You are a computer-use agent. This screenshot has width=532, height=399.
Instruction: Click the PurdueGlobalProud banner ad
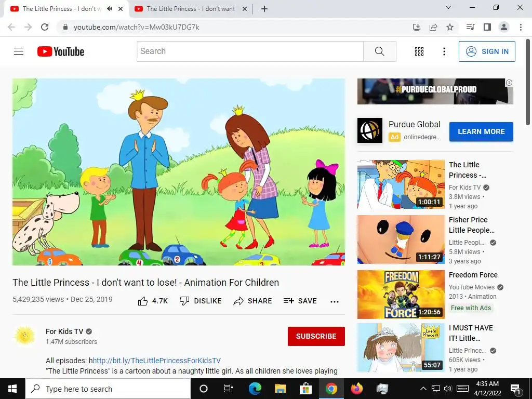click(x=435, y=91)
